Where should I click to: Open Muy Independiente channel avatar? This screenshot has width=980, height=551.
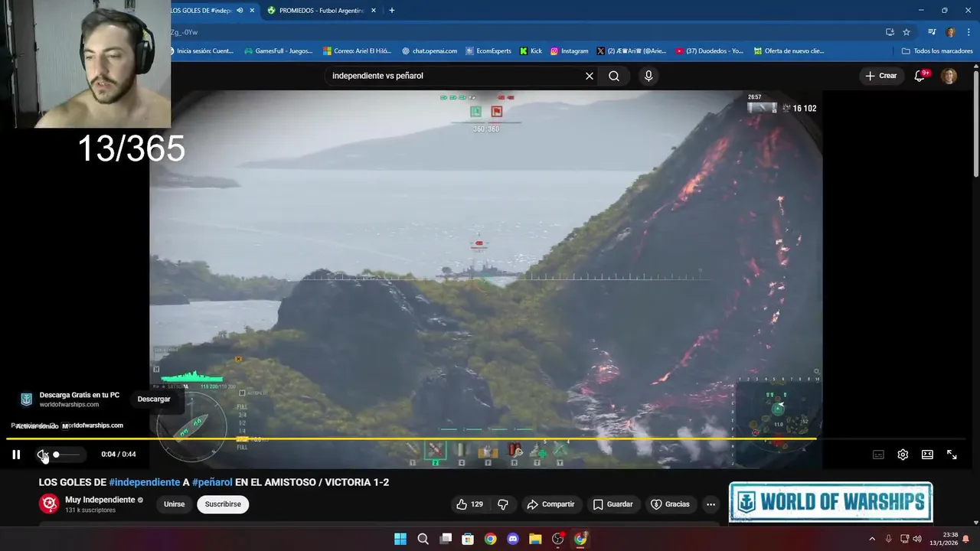pyautogui.click(x=50, y=504)
